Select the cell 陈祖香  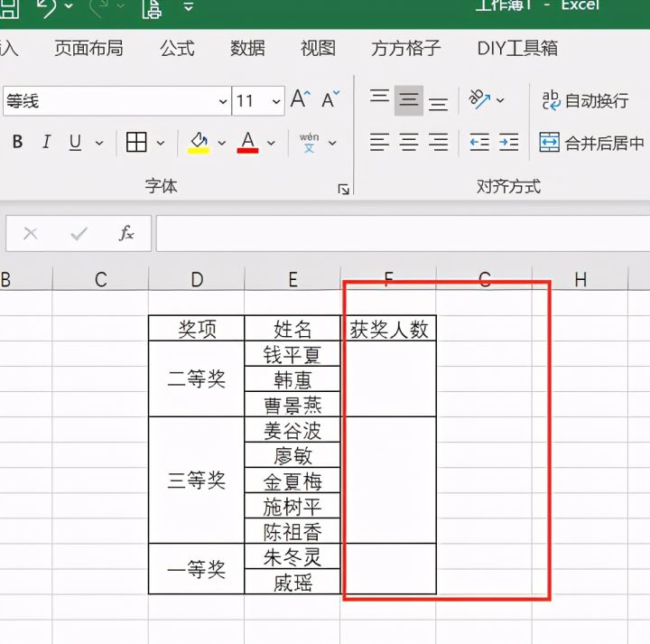click(x=292, y=531)
